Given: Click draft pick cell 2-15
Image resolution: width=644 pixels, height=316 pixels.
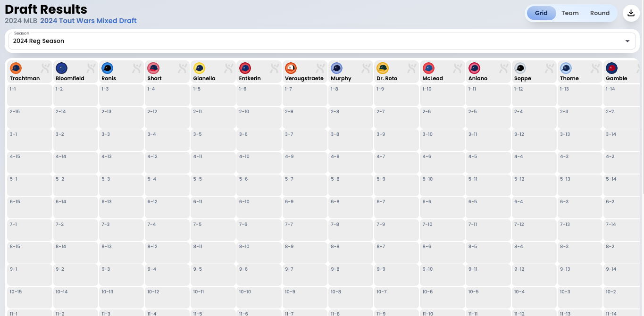Looking at the screenshot, I should (x=29, y=117).
